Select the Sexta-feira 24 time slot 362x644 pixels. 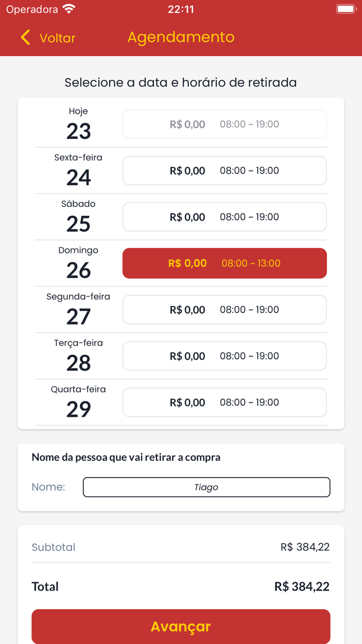[224, 170]
